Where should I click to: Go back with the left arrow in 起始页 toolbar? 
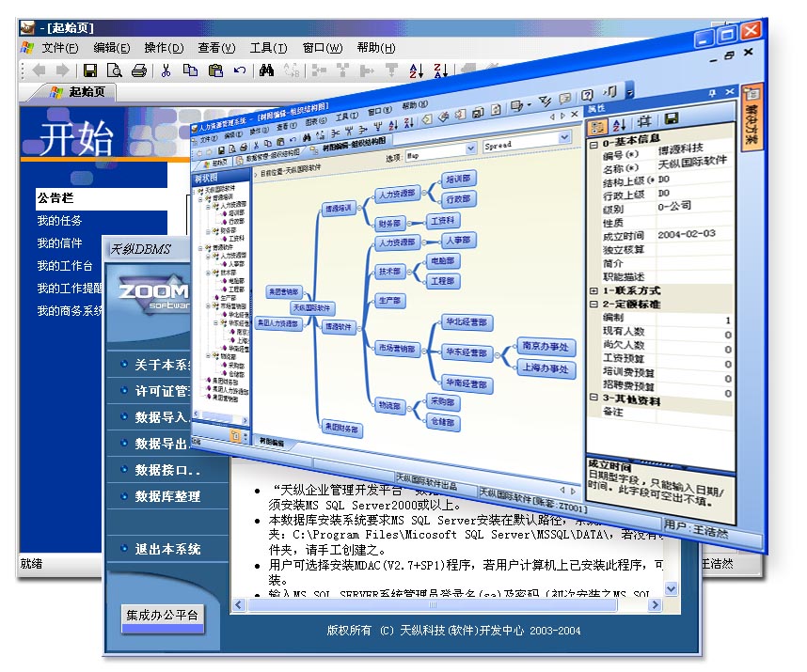pos(38,70)
